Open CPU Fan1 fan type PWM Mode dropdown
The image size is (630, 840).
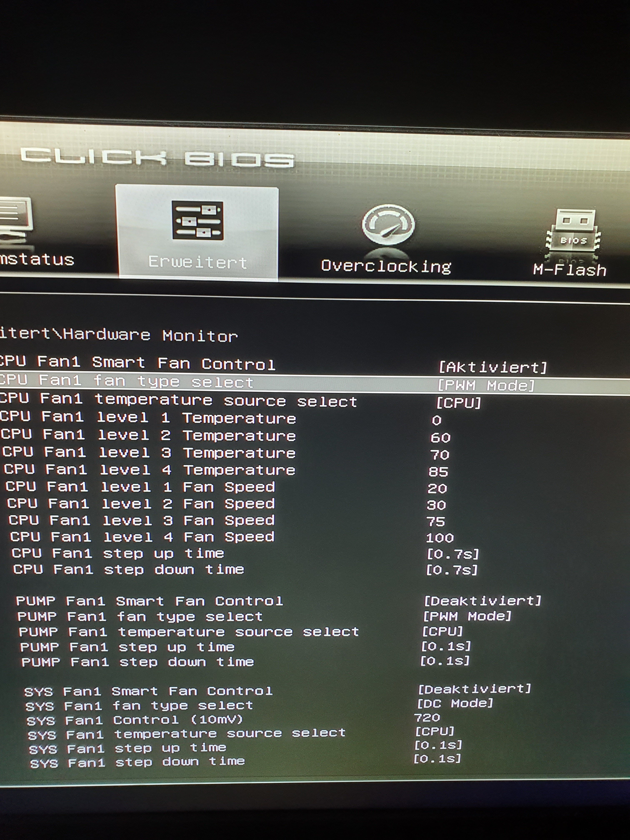(486, 386)
